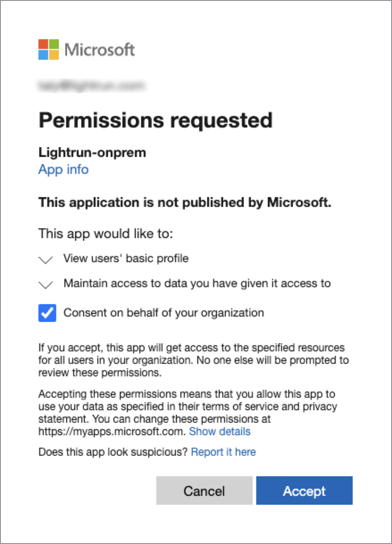This screenshot has height=544, width=392.
Task: Click the Permissions requested heading
Action: [x=155, y=120]
